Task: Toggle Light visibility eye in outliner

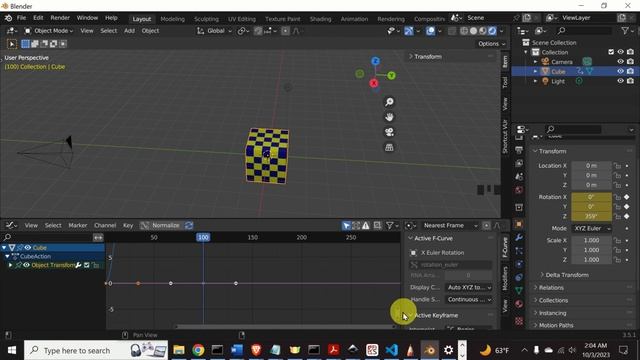Action: point(620,81)
